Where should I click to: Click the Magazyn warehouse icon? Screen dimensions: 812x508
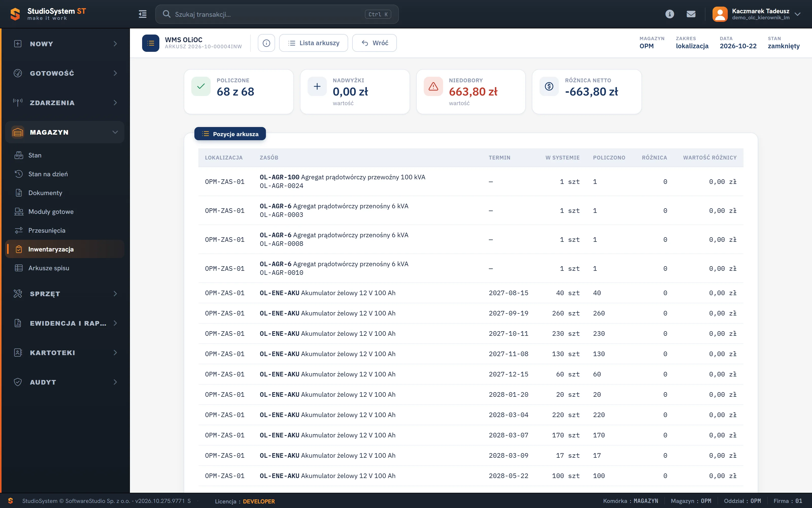pos(18,132)
